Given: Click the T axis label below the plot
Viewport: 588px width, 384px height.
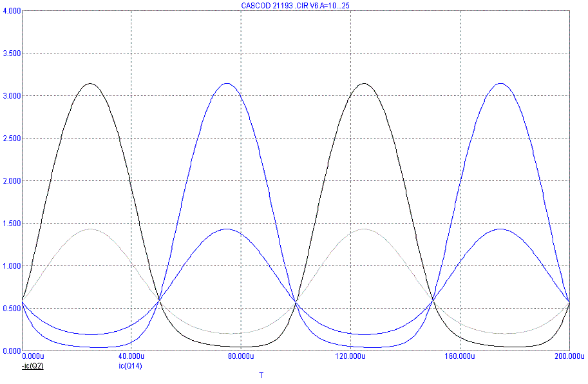Looking at the screenshot, I should tap(261, 376).
